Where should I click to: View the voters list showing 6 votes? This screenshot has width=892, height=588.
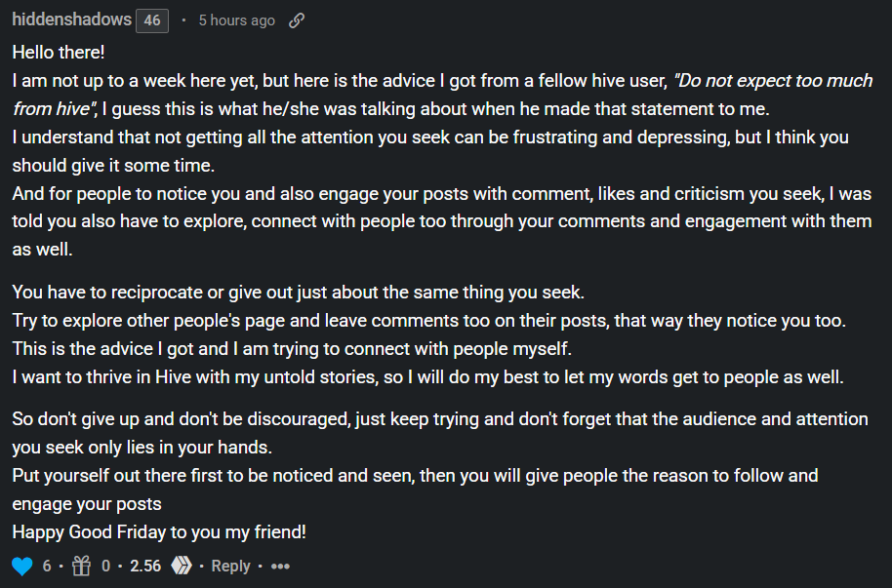[x=47, y=566]
